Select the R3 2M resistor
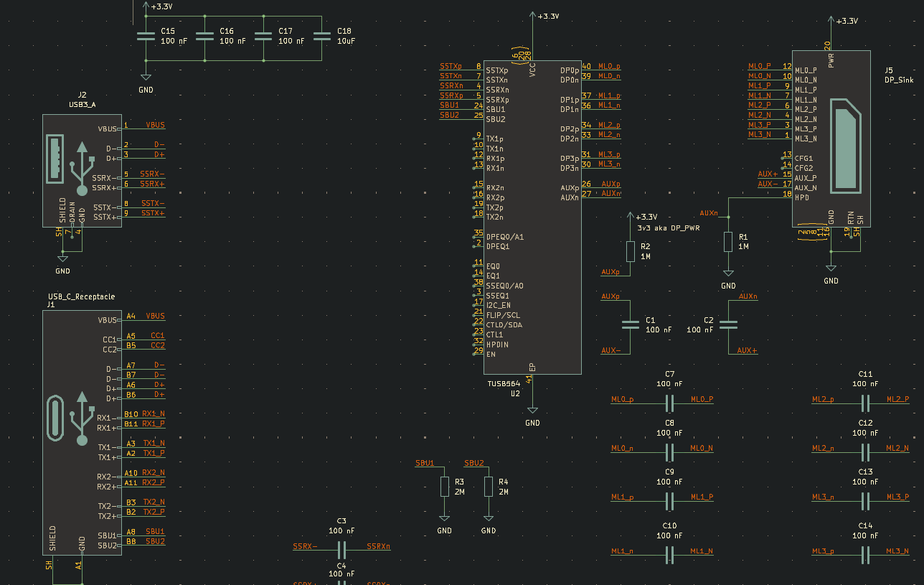 point(444,487)
